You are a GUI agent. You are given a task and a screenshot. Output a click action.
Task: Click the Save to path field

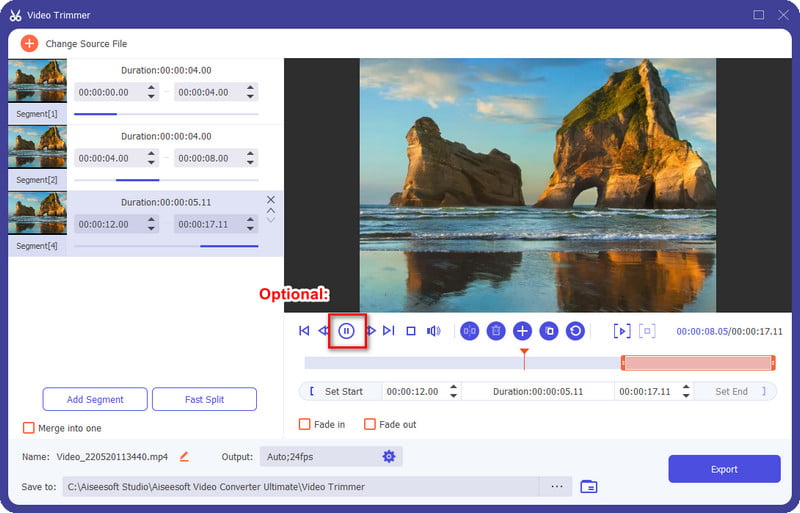coord(301,486)
